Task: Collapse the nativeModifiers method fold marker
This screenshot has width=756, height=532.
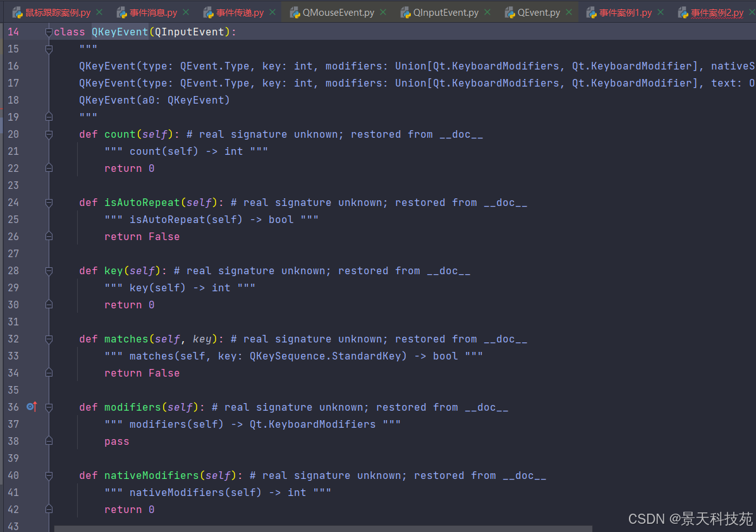Action: (49, 476)
